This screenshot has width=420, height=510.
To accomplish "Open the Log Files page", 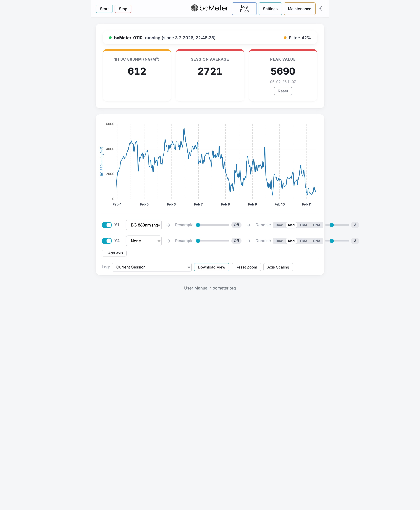I will pos(244,9).
